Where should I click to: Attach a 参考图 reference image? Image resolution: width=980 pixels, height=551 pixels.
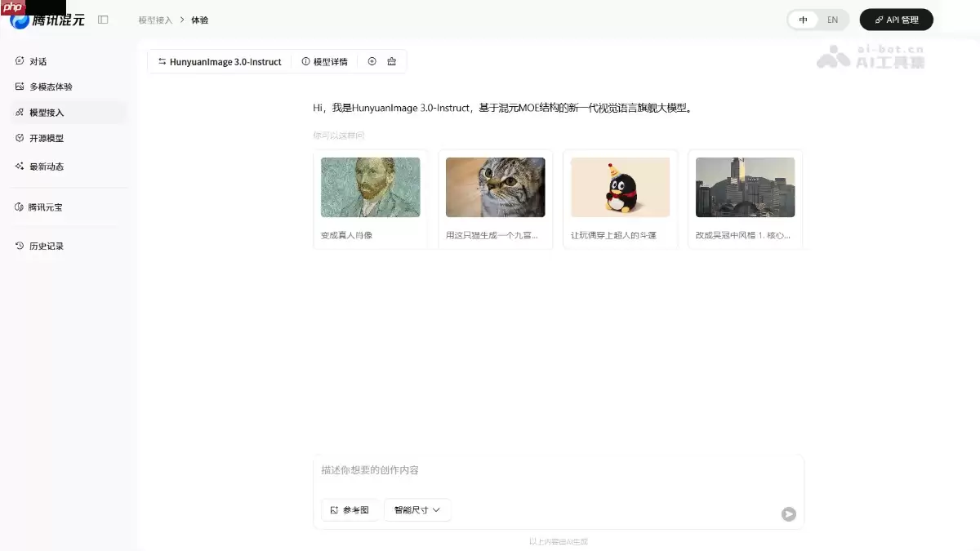(x=350, y=509)
